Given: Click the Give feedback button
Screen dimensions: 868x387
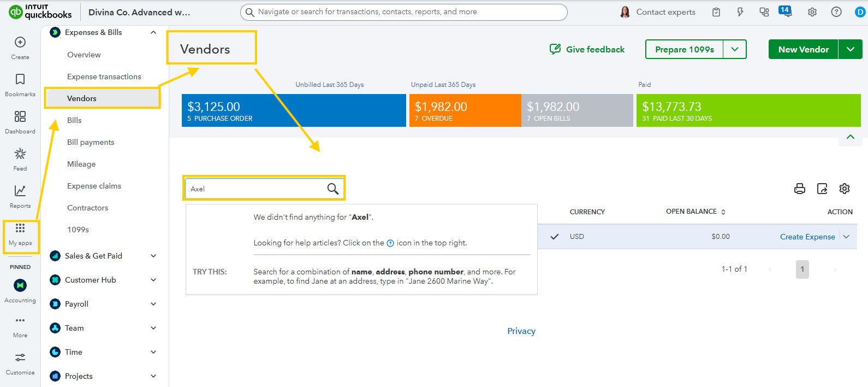Looking at the screenshot, I should pyautogui.click(x=587, y=49).
